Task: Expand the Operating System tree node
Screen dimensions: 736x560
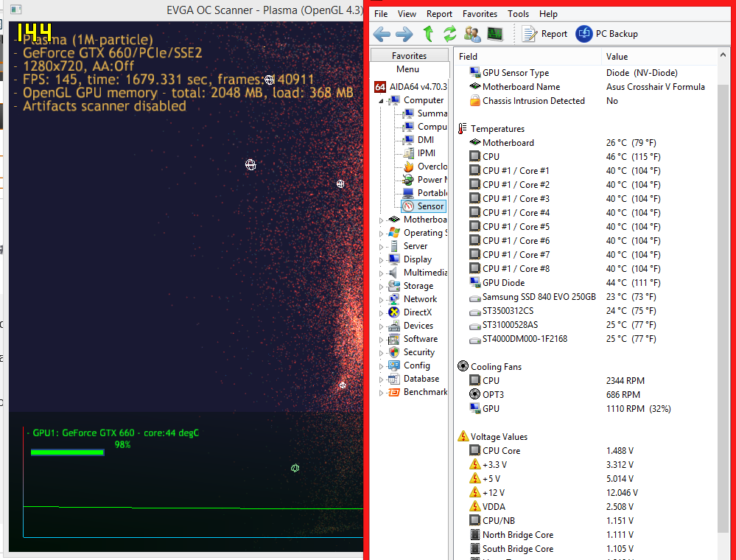Action: click(x=381, y=233)
